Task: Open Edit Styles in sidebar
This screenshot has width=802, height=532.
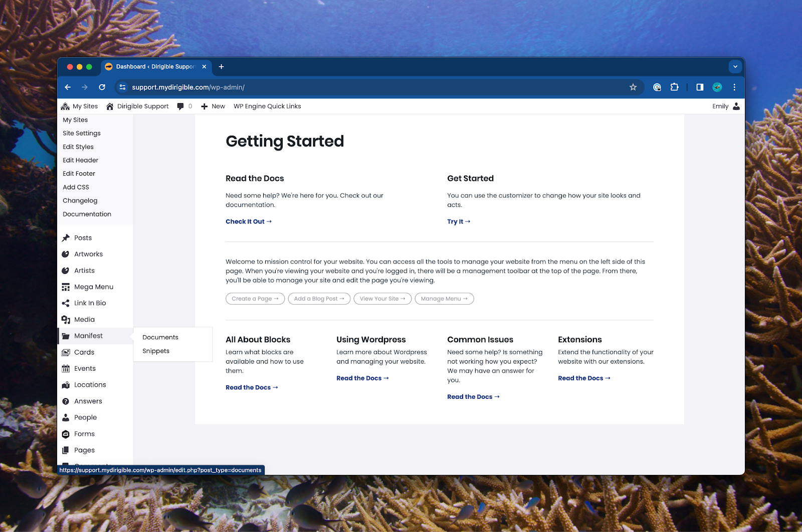Action: tap(78, 147)
